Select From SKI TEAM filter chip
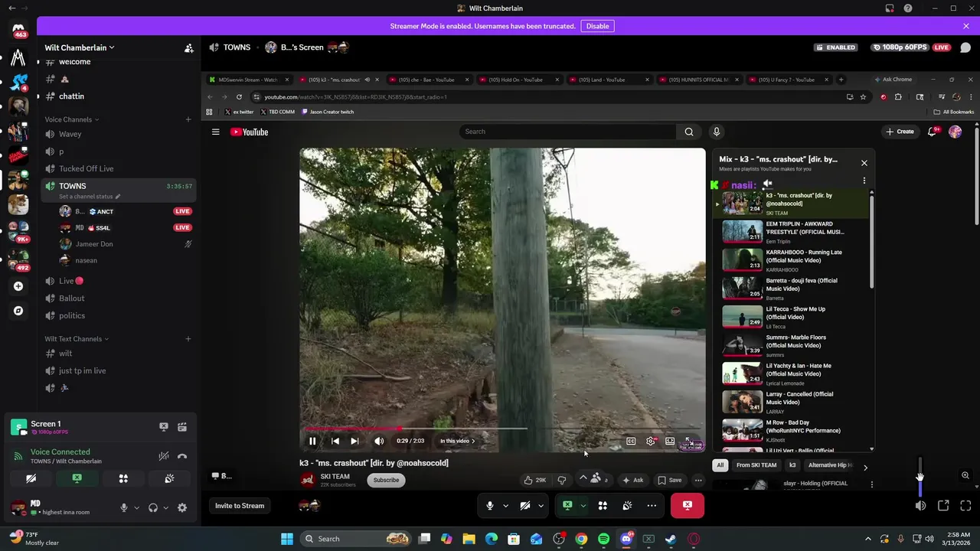This screenshot has width=980, height=551. (x=756, y=465)
